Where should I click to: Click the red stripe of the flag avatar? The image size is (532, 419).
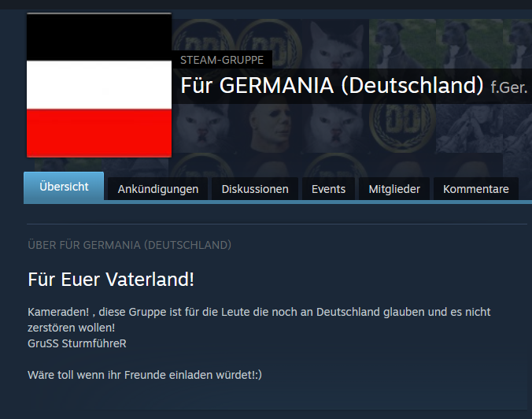(99, 133)
